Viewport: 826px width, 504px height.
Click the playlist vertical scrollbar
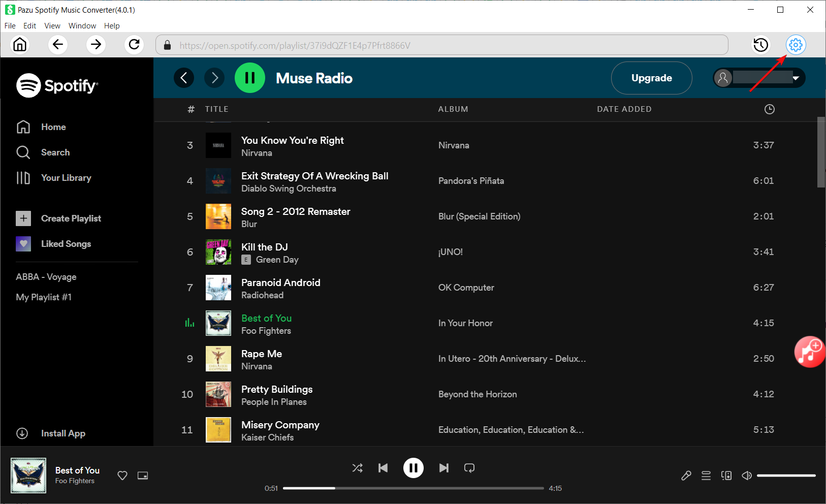pos(821,152)
